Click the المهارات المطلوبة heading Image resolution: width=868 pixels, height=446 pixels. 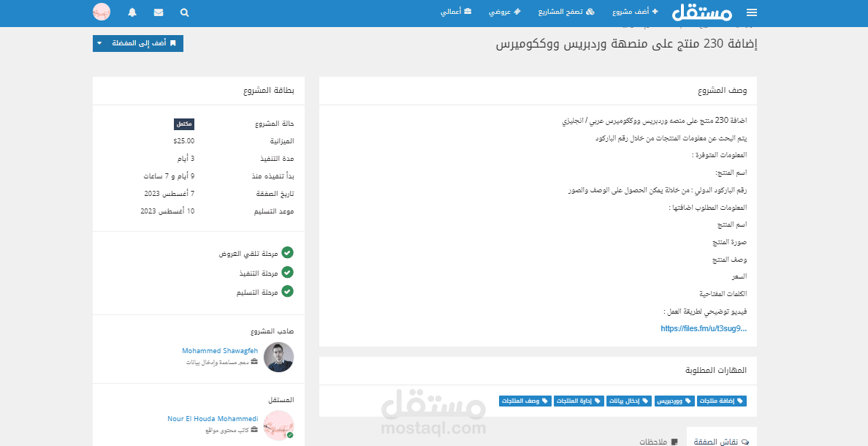tap(716, 370)
